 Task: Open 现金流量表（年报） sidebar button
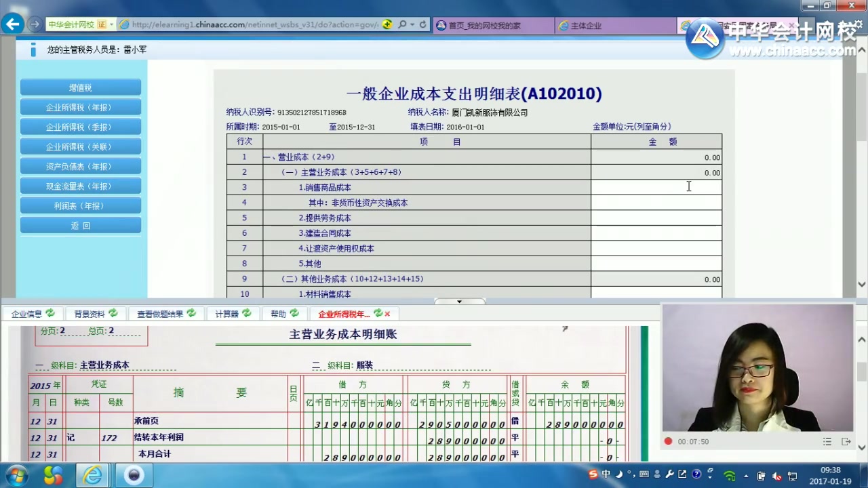pyautogui.click(x=81, y=186)
